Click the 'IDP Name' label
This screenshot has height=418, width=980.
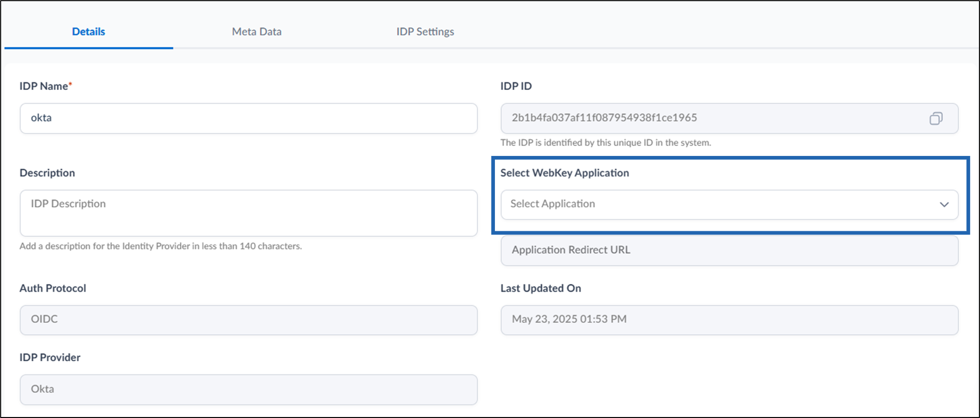tap(45, 86)
